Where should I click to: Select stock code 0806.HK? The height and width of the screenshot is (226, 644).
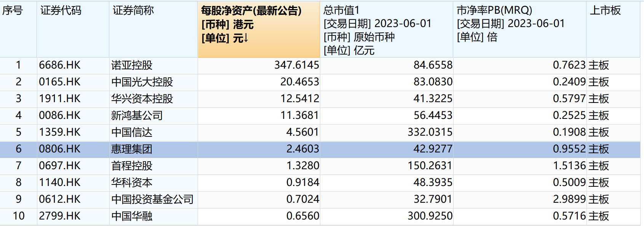(60, 149)
